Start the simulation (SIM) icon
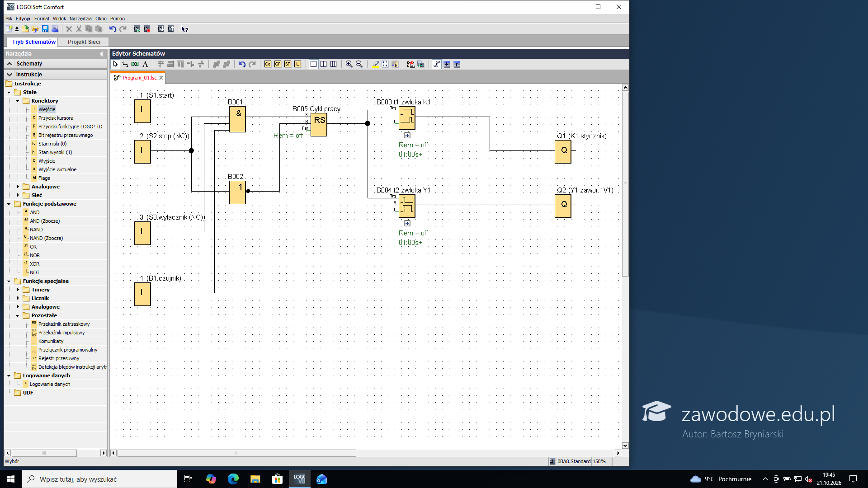The image size is (868, 488). point(410,64)
